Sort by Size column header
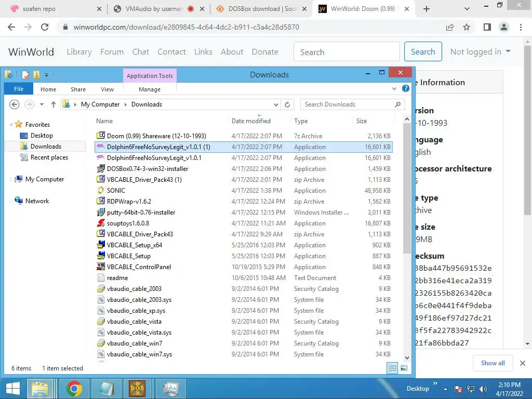This screenshot has height=399, width=532. (362, 121)
